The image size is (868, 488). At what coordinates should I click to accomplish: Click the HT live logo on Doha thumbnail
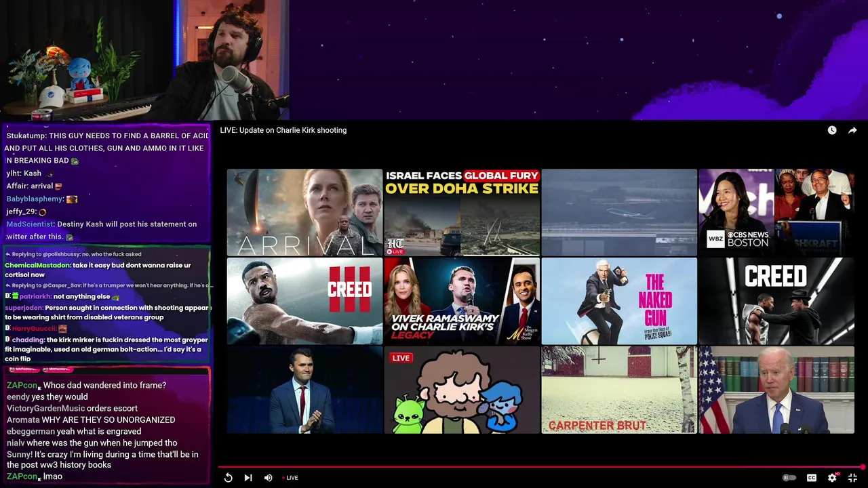[395, 247]
